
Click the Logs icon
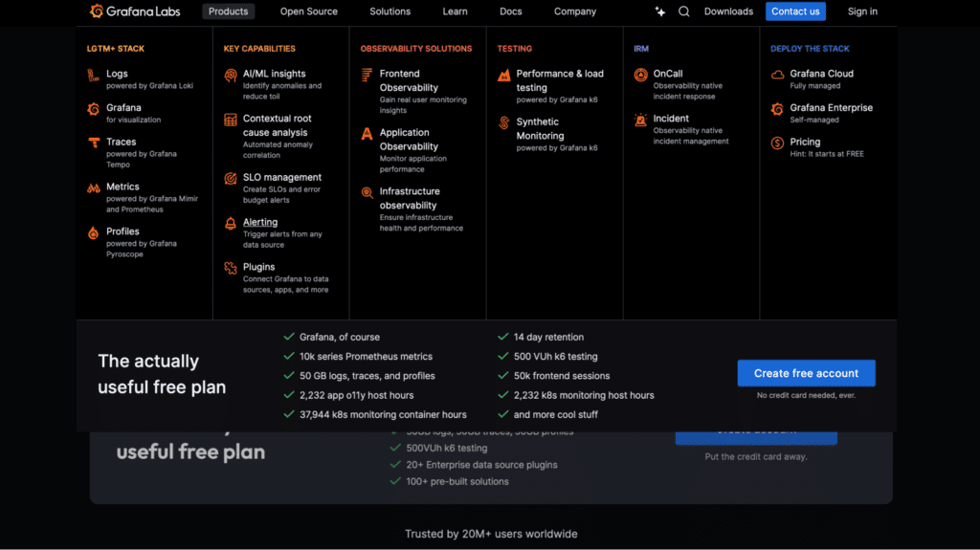[93, 75]
